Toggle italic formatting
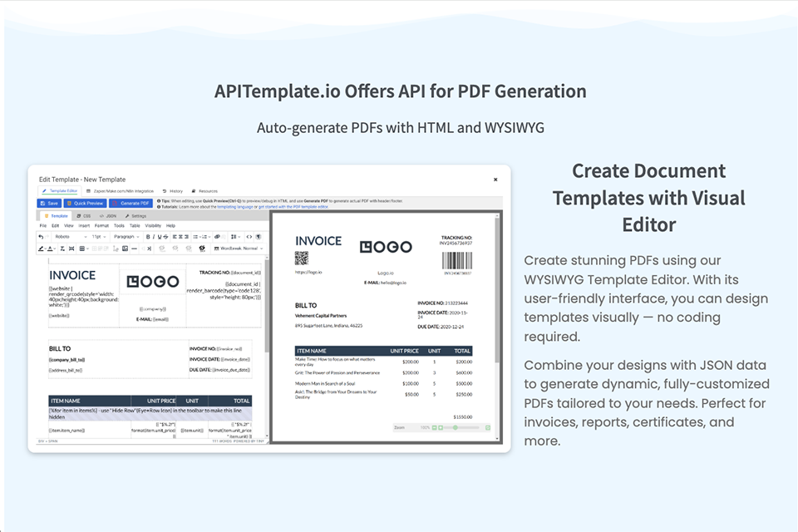798x532 pixels. pyautogui.click(x=154, y=237)
